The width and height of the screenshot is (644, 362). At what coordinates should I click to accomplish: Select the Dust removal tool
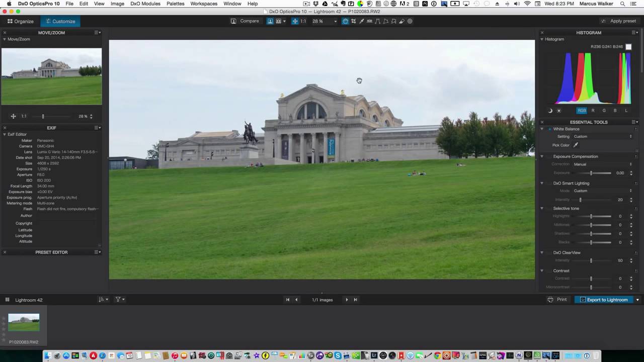tap(402, 21)
